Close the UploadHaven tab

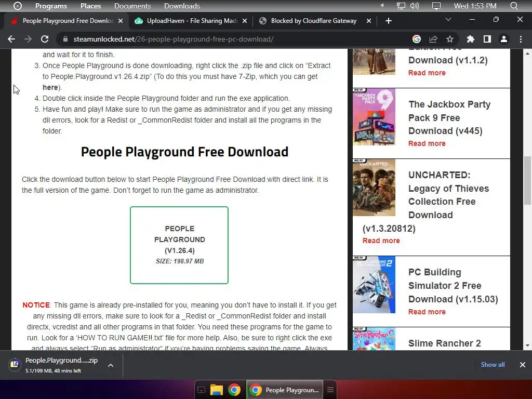pyautogui.click(x=245, y=21)
